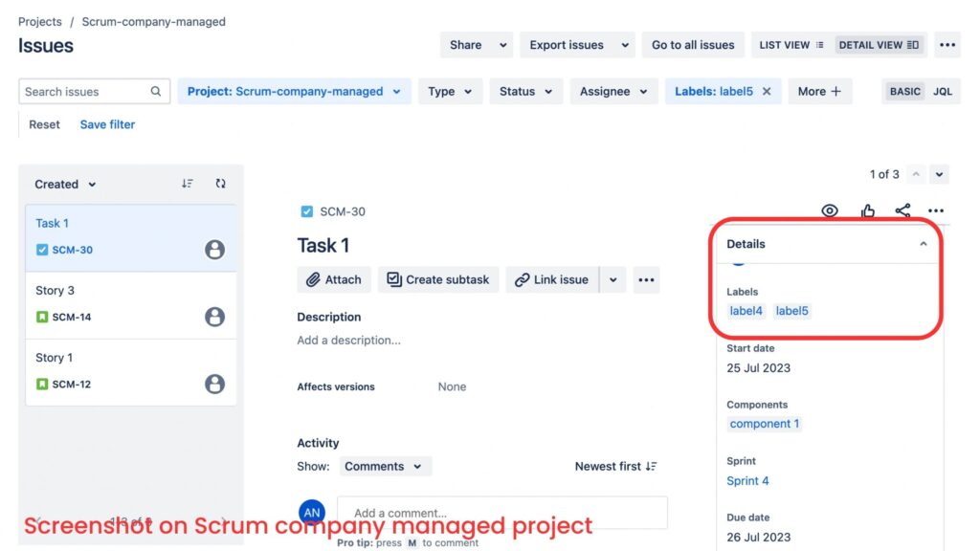Click Save filter link
Screen dimensions: 980x551
[107, 124]
